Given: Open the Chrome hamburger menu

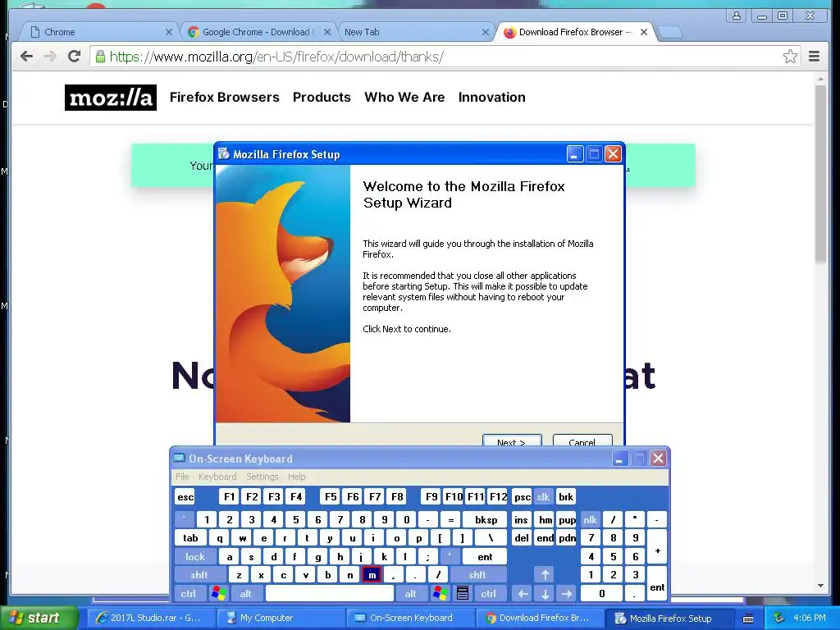Looking at the screenshot, I should [x=814, y=57].
